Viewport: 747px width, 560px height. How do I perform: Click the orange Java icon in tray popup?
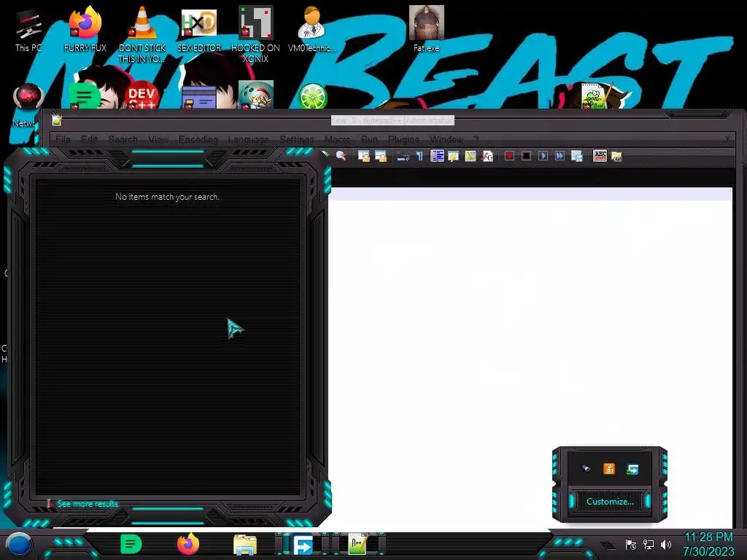(x=609, y=469)
